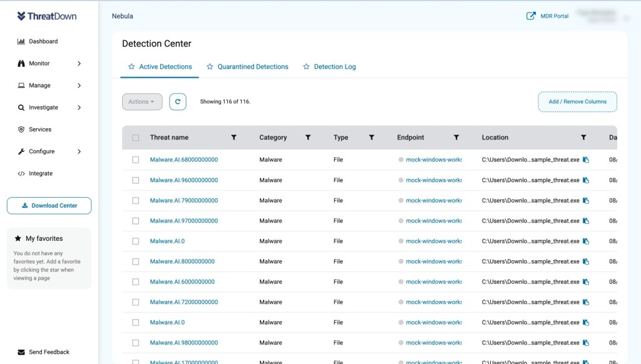Open the Threat name column filter
This screenshot has width=641, height=364.
[x=234, y=137]
